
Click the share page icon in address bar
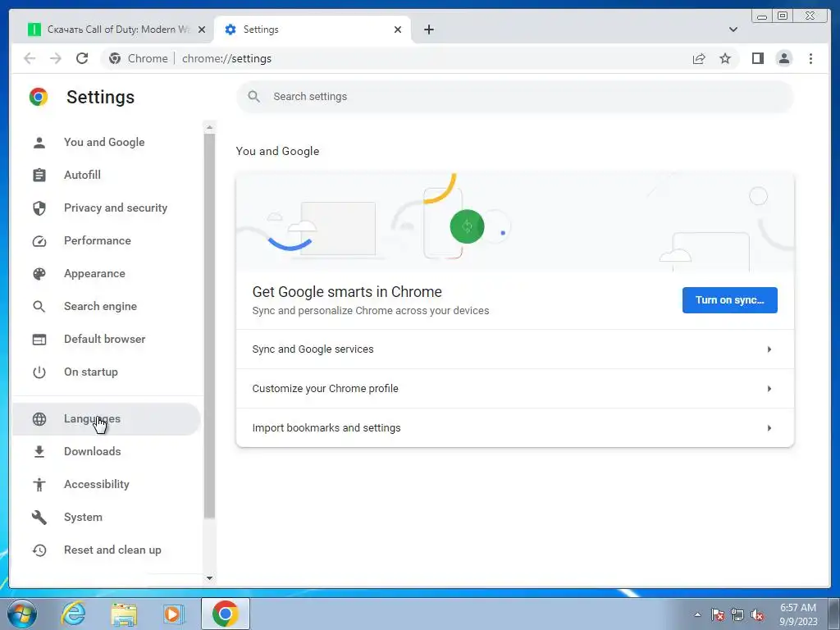[x=699, y=58]
